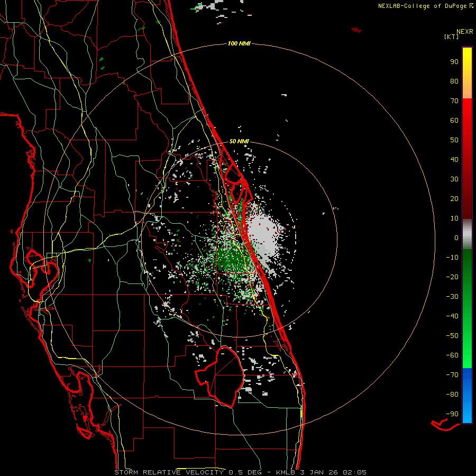Click the -40 knot scale label

[452, 316]
